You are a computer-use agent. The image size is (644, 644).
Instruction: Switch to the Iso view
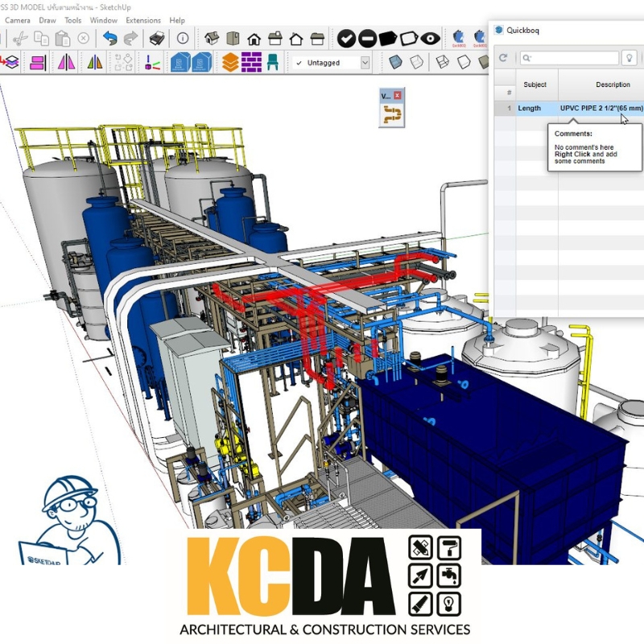coord(212,39)
